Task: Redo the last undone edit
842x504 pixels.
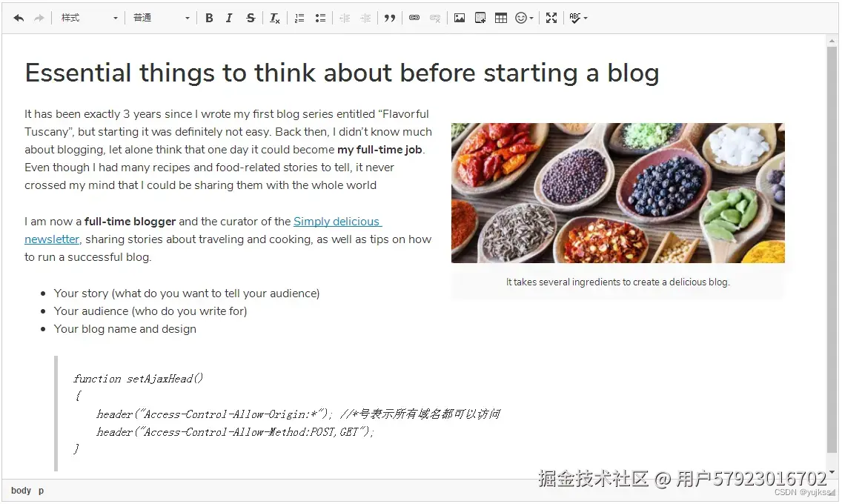Action: [39, 19]
